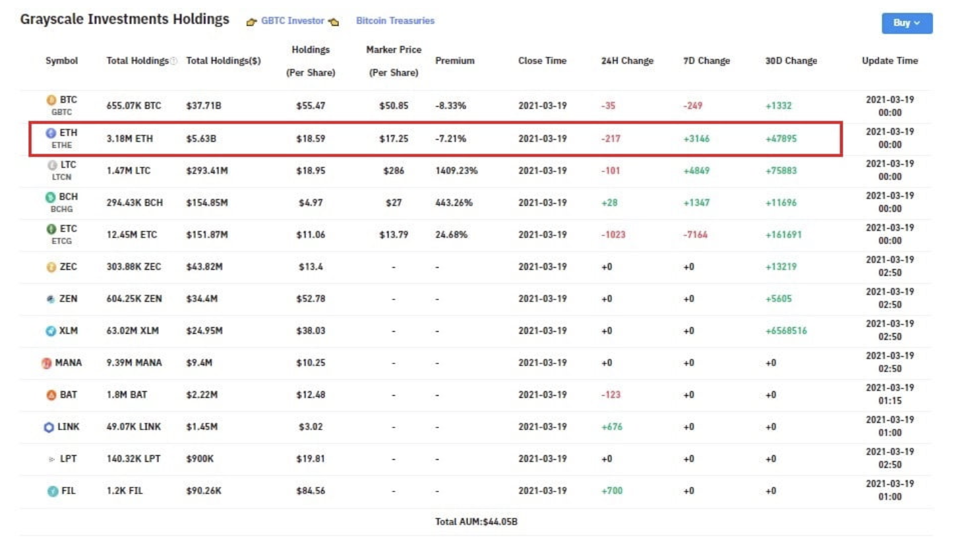Open the Buy dropdown button
Image resolution: width=980 pixels, height=537 pixels.
pyautogui.click(x=907, y=23)
